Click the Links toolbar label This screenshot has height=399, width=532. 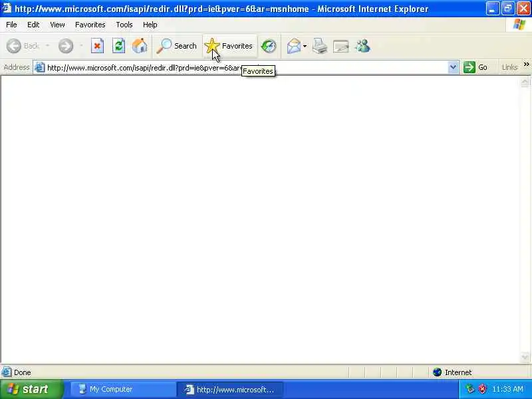coord(509,68)
